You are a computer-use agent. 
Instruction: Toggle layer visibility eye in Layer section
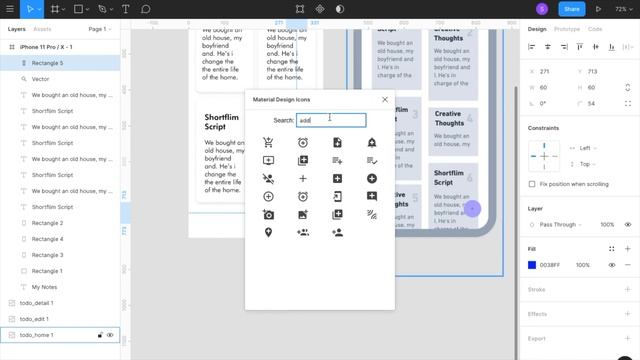[628, 224]
